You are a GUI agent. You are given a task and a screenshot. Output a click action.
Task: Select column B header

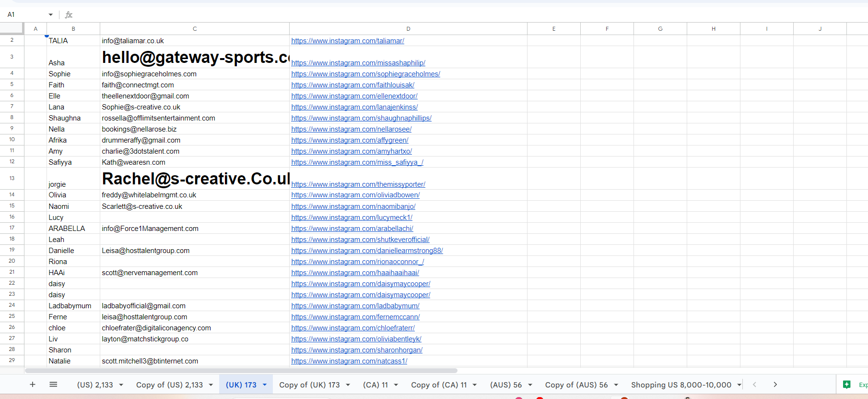(x=73, y=29)
